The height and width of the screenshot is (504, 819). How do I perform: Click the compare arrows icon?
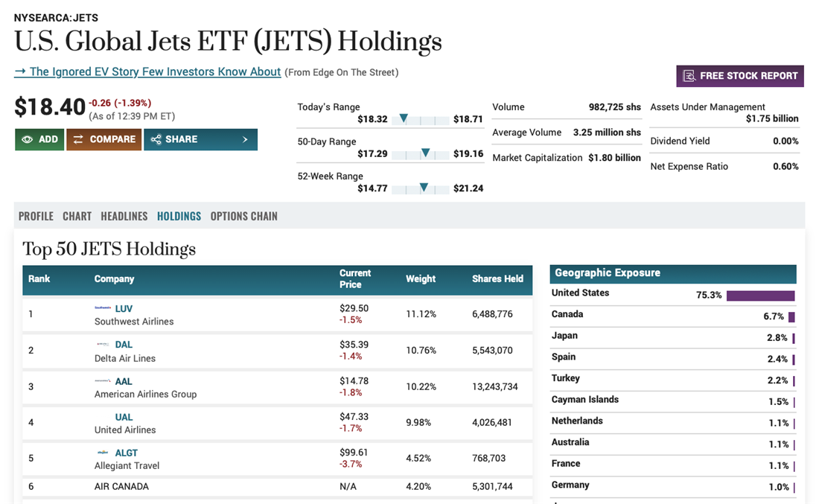(x=78, y=139)
